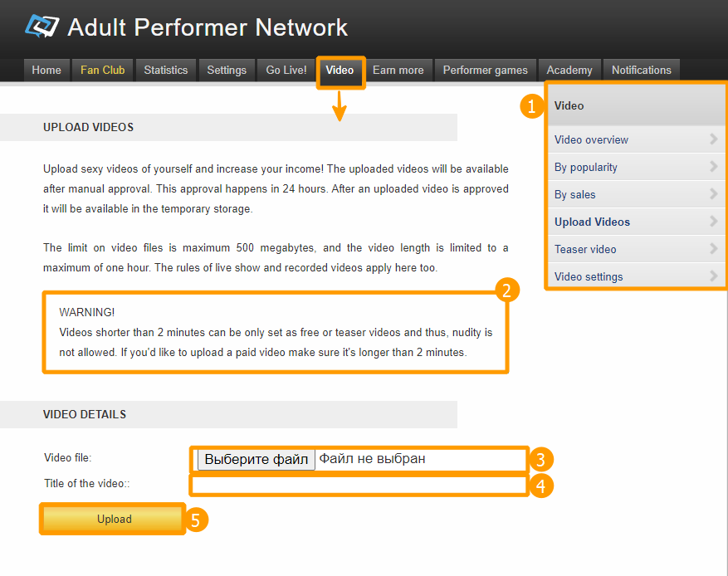Viewport: 728px width, 576px height.
Task: Open the Notifications tab
Action: (641, 71)
